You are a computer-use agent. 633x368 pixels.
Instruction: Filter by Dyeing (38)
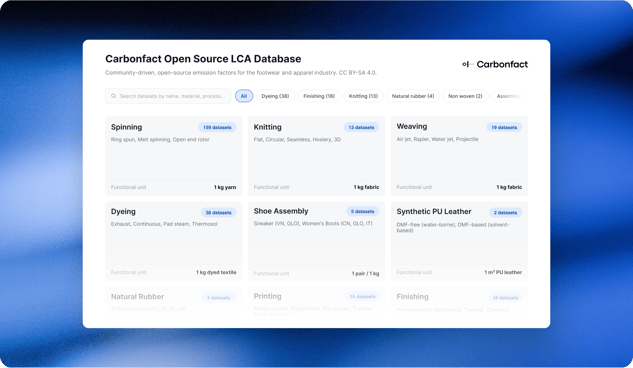pos(275,96)
